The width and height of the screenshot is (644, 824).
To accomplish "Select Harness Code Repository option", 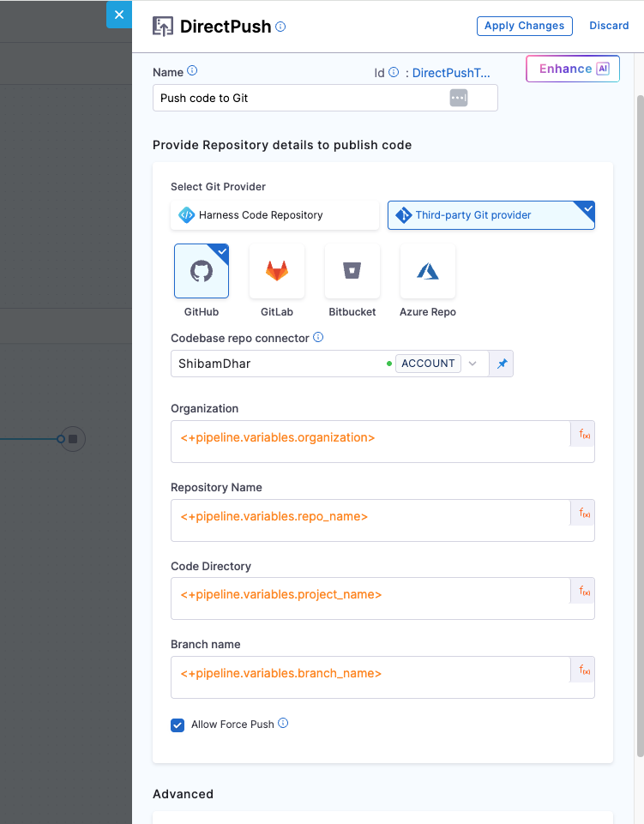I will coord(274,215).
